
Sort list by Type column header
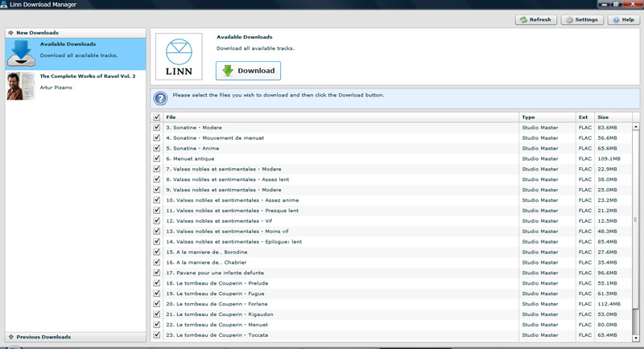546,117
